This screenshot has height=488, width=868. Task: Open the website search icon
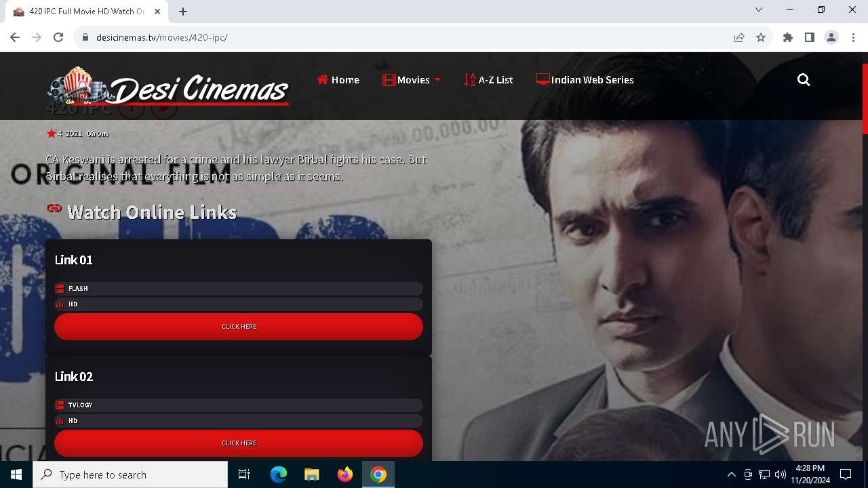tap(804, 80)
